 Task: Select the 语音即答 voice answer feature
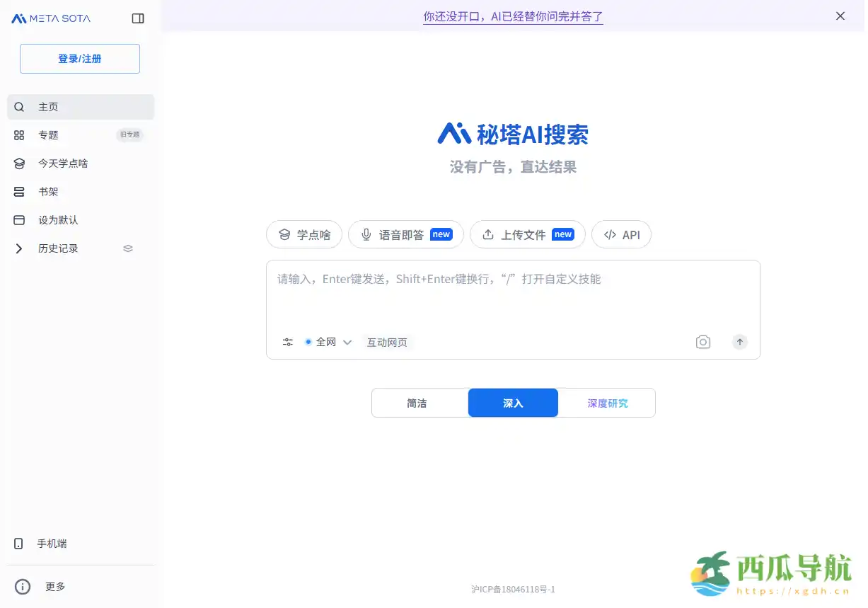[x=405, y=234]
